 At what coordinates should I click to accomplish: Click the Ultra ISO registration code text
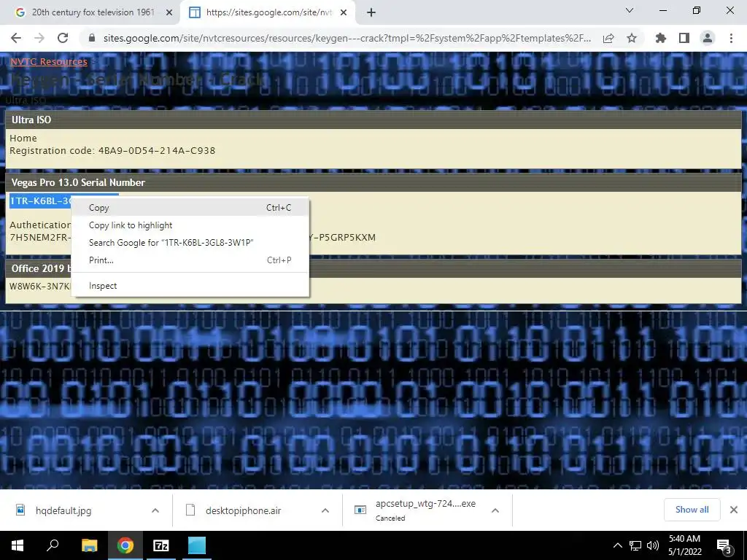pyautogui.click(x=112, y=150)
